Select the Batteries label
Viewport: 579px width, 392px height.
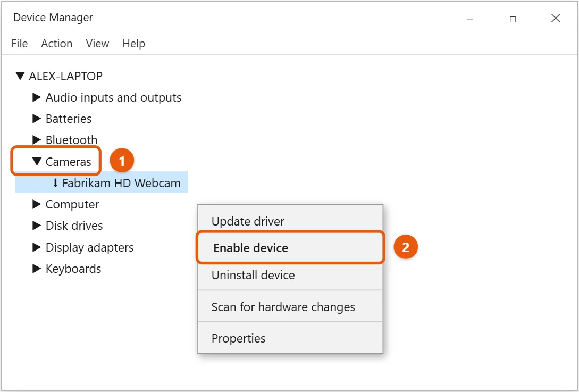69,119
